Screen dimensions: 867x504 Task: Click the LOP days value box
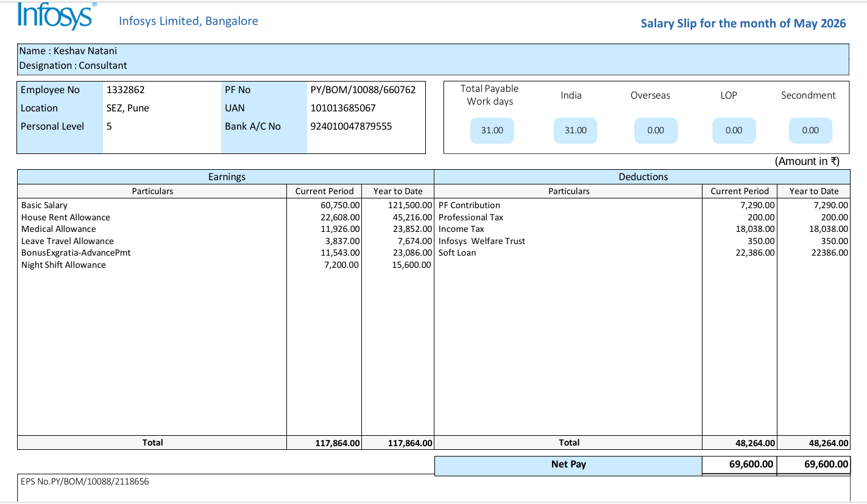734,130
